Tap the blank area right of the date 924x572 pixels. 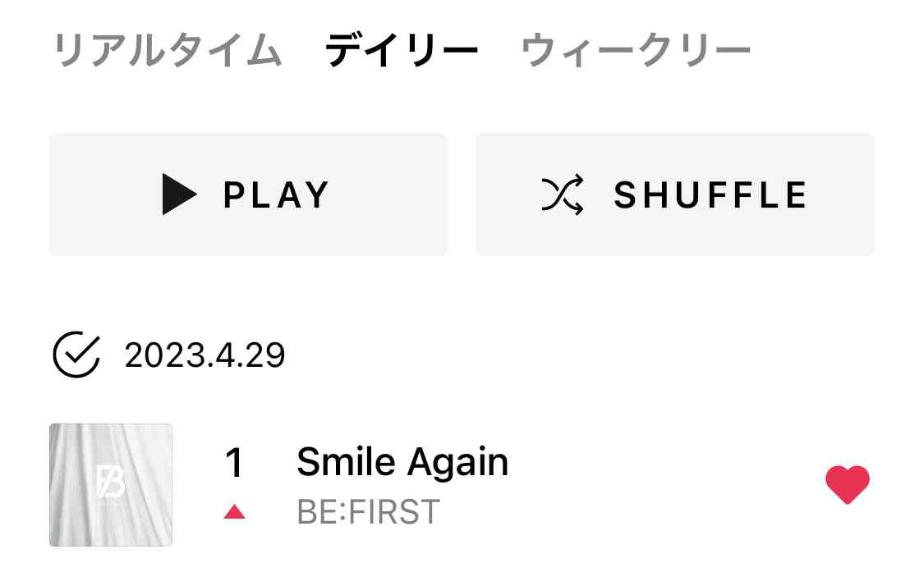click(x=575, y=355)
